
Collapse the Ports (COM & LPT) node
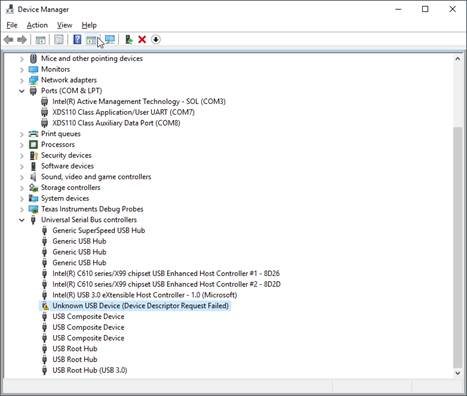point(22,91)
